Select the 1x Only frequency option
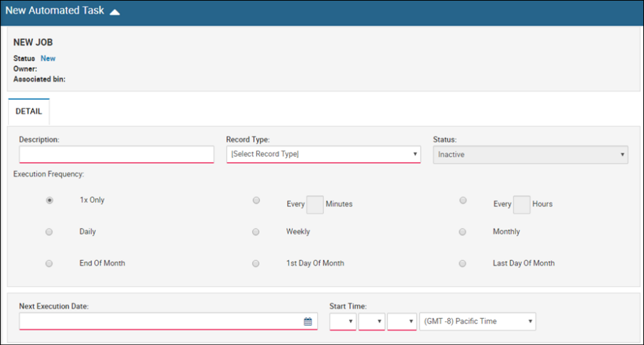This screenshot has height=345, width=644. 49,200
